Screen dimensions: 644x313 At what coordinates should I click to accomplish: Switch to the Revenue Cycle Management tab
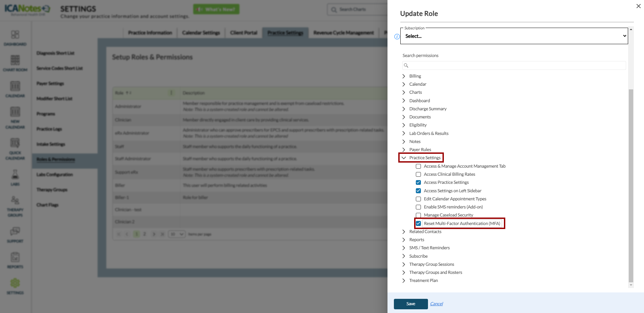(344, 33)
